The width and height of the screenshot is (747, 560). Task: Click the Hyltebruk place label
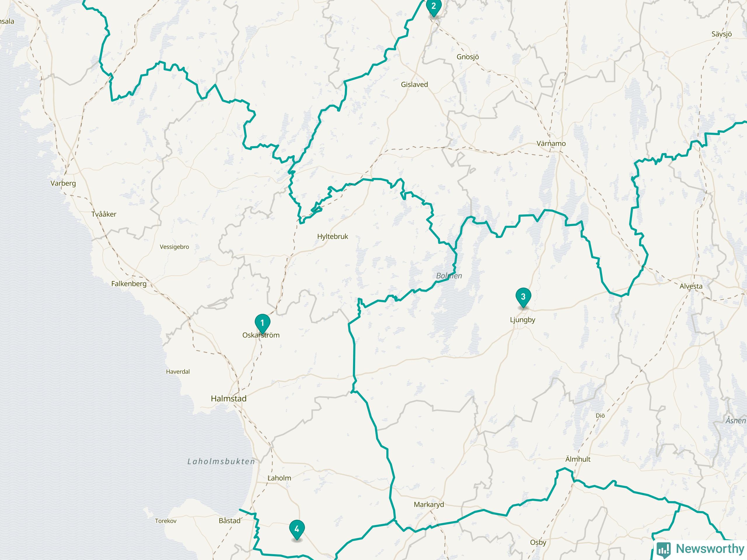click(x=333, y=237)
